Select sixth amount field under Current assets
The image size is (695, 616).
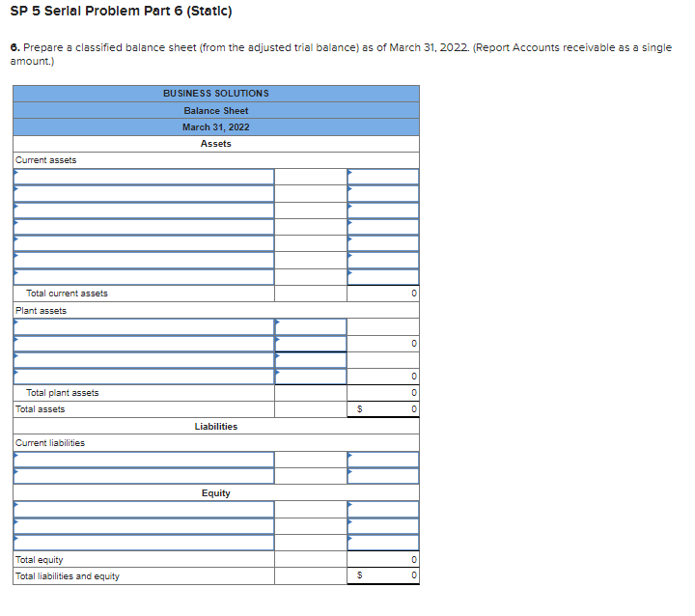coord(383,260)
